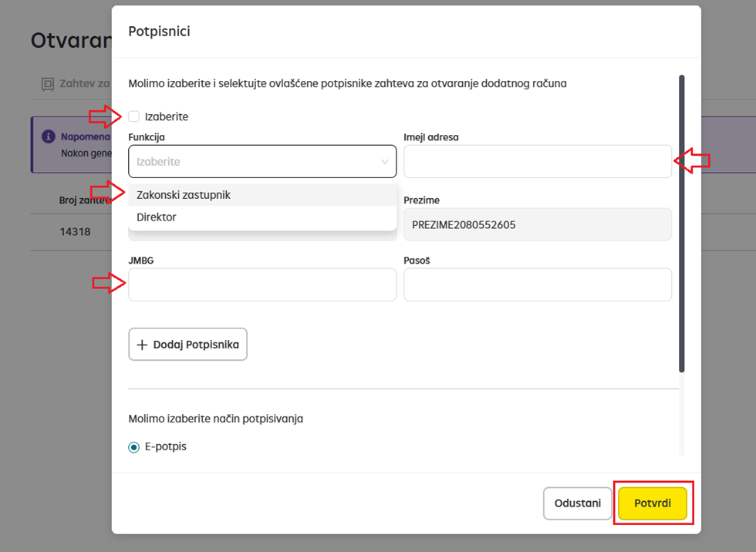Choose Direktor option

pyautogui.click(x=262, y=217)
